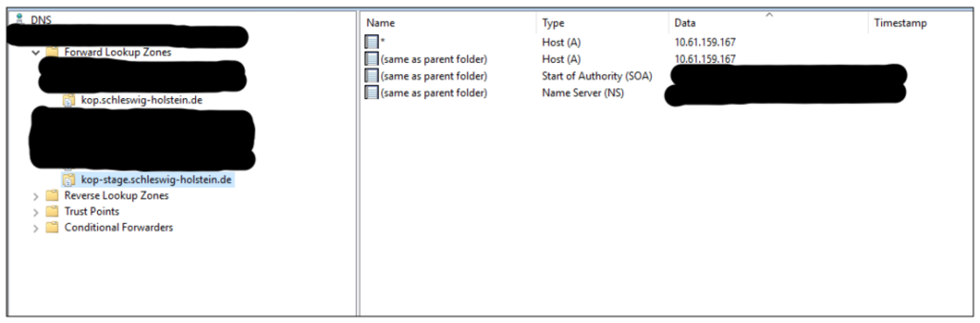Click the Reverse Lookup Zones folder icon
980x323 pixels.
52,195
